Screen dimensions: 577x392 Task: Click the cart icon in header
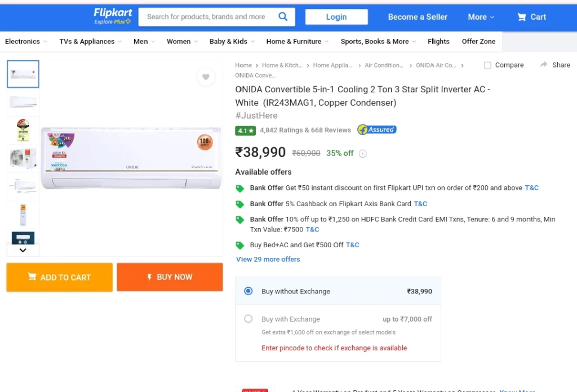pyautogui.click(x=521, y=17)
